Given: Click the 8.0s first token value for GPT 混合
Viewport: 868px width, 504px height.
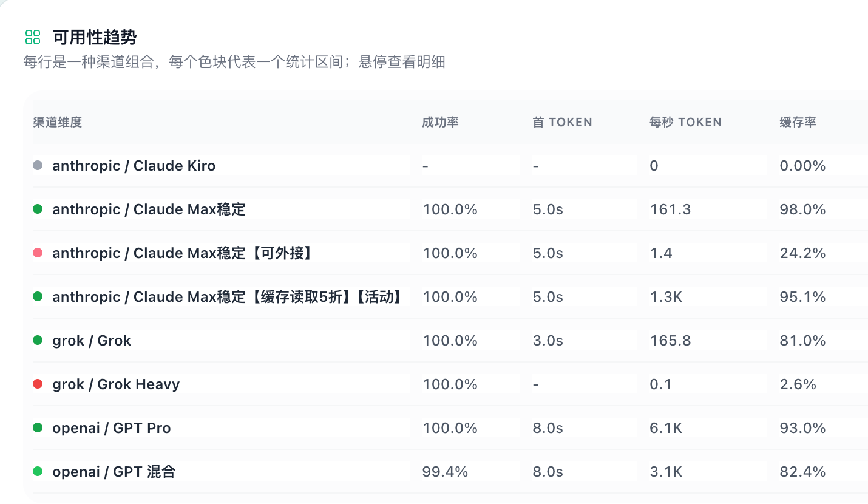Looking at the screenshot, I should [x=548, y=472].
